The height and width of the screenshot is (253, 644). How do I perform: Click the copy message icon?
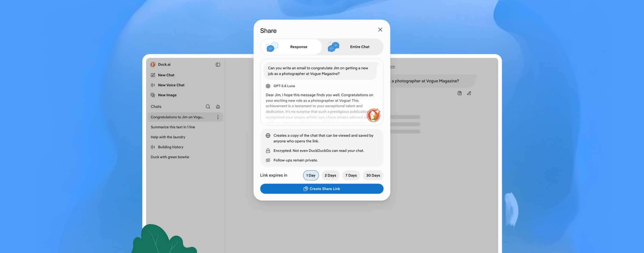[x=459, y=93]
